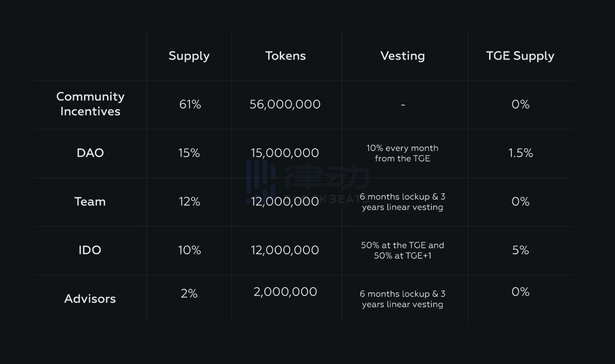
Task: Select the 5% TGE Supply value
Action: 520,250
